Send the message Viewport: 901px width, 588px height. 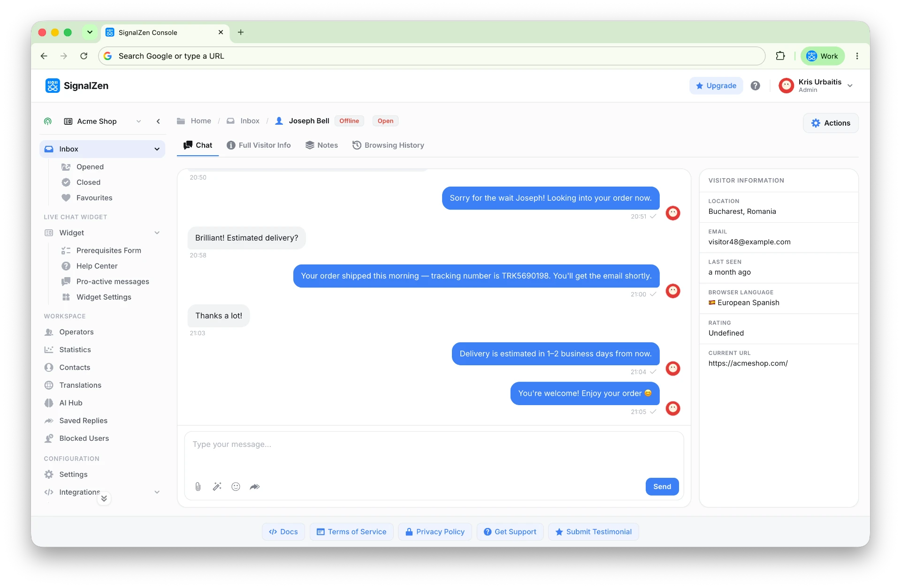coord(662,487)
